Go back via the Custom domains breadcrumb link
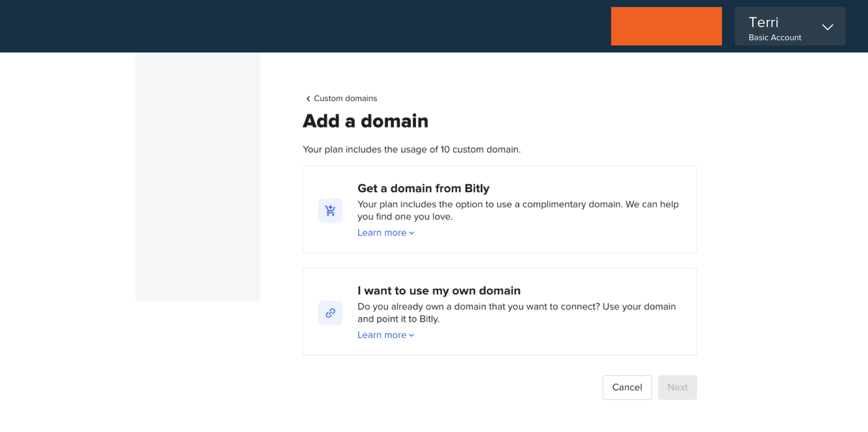 pyautogui.click(x=345, y=98)
